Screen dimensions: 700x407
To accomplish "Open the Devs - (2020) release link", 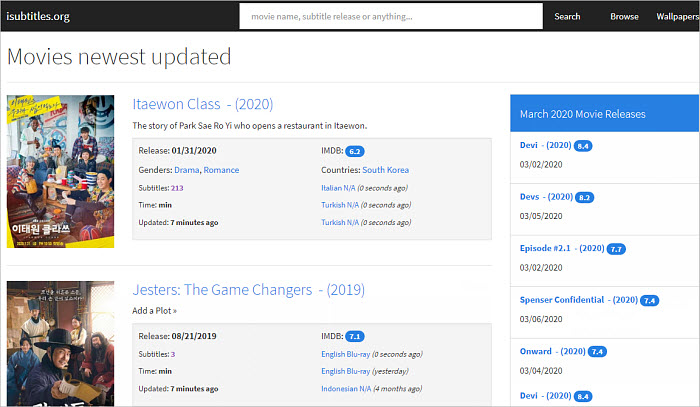I will tap(546, 197).
